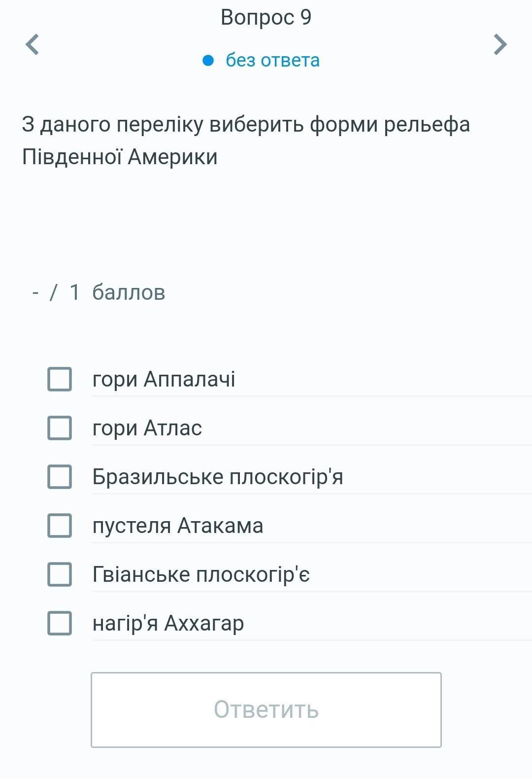Enable the 'Гвіанське плоскогір'є' checkbox
The image size is (532, 779).
pos(60,574)
